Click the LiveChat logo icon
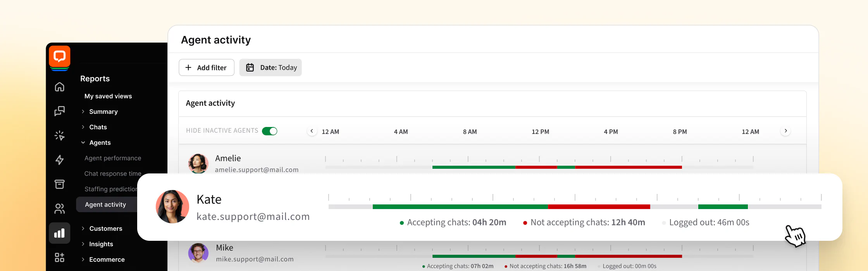 pyautogui.click(x=60, y=57)
